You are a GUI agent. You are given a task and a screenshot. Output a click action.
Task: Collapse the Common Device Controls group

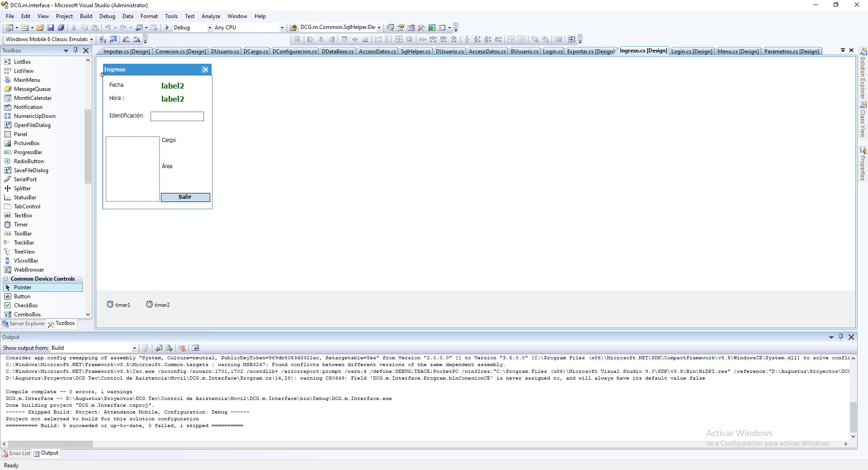[x=6, y=279]
